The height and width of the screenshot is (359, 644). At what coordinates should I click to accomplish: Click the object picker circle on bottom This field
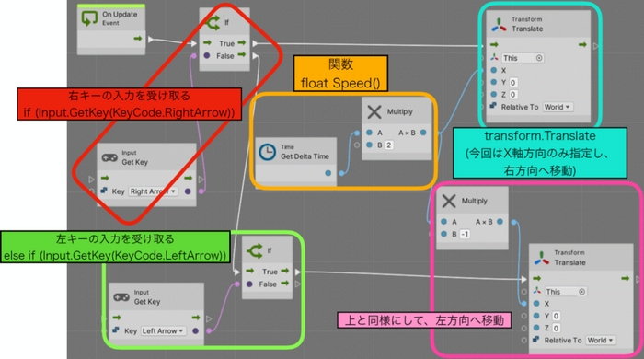click(581, 292)
